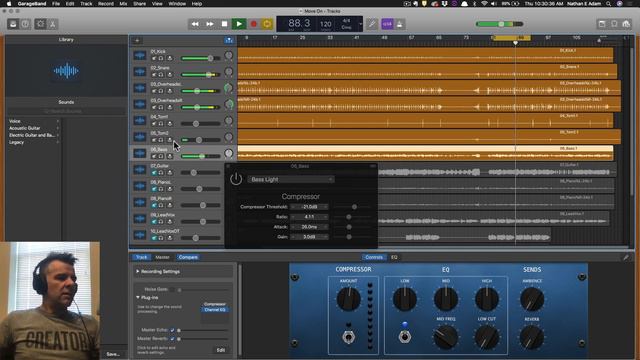Mute the 01_Kick track
Image resolution: width=640 pixels, height=360 pixels.
pos(154,58)
